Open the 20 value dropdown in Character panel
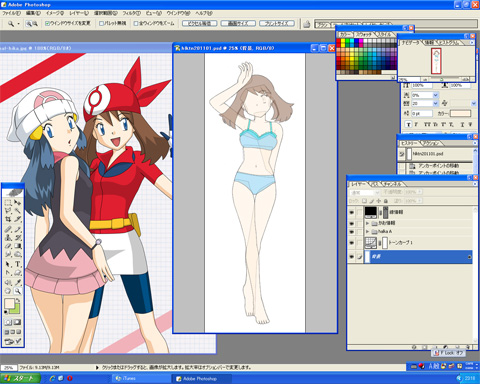Viewport: 480px width, 384px height. (x=435, y=104)
